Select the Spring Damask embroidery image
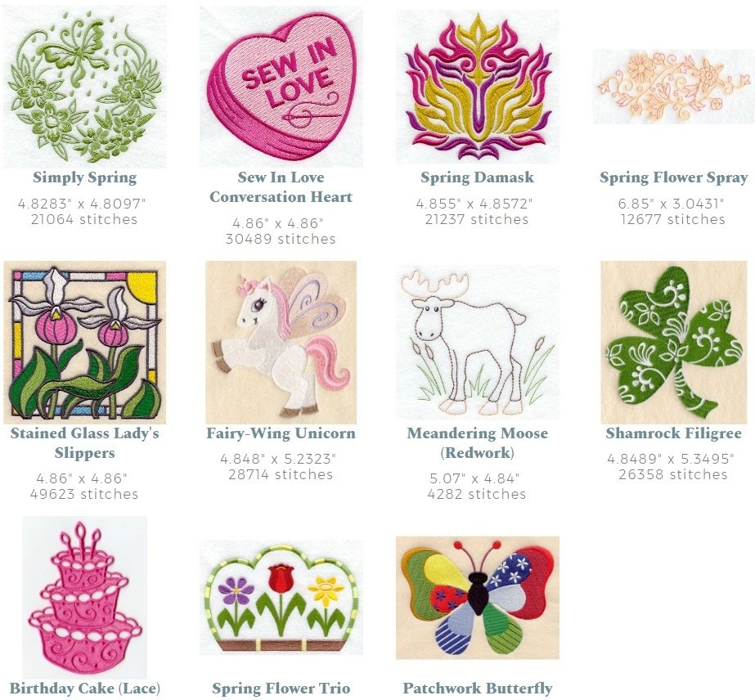This screenshot has width=755, height=700. click(477, 87)
